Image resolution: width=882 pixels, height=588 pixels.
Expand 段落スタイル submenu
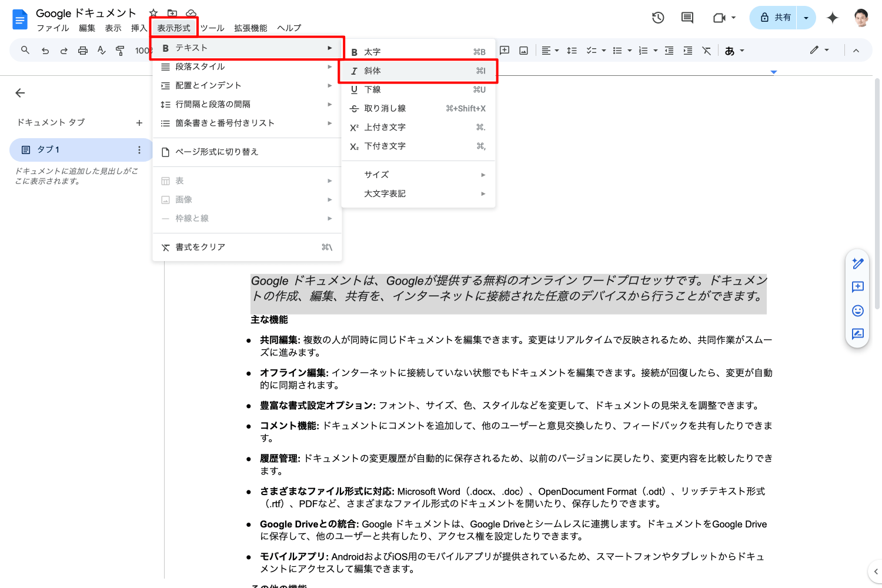pyautogui.click(x=247, y=66)
